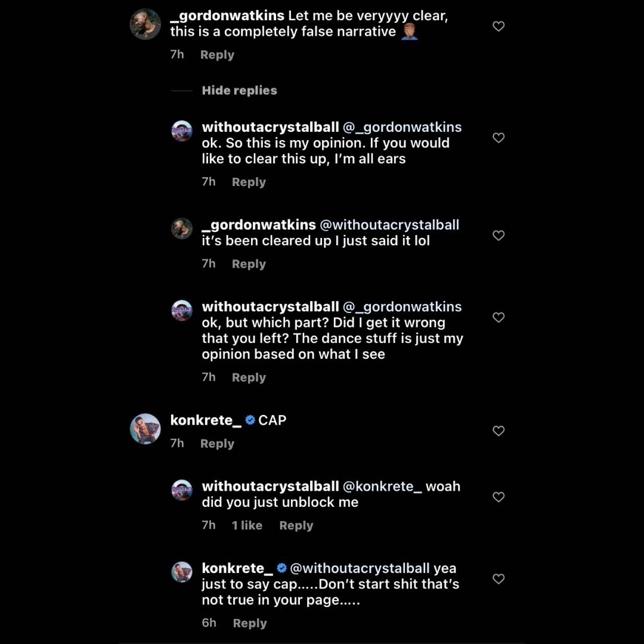Image resolution: width=644 pixels, height=644 pixels.
Task: Click withoutacrystalball's avatar on "I'm all ears" reply
Action: [182, 131]
